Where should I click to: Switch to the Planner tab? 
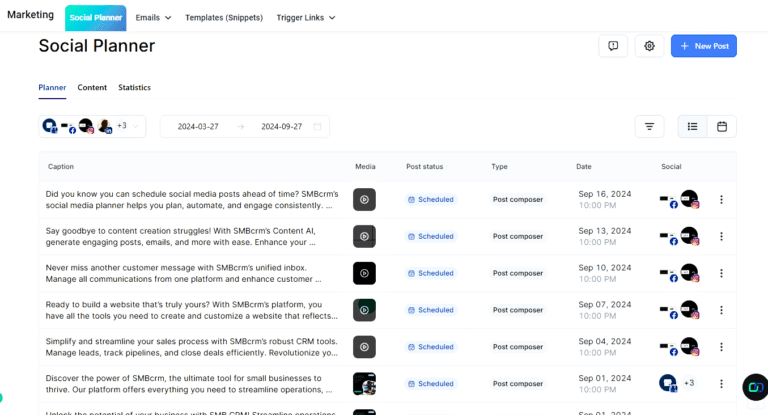click(52, 88)
